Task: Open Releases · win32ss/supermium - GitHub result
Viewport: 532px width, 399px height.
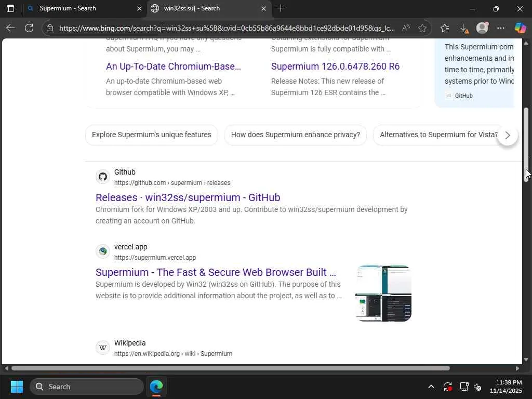Action: click(188, 197)
